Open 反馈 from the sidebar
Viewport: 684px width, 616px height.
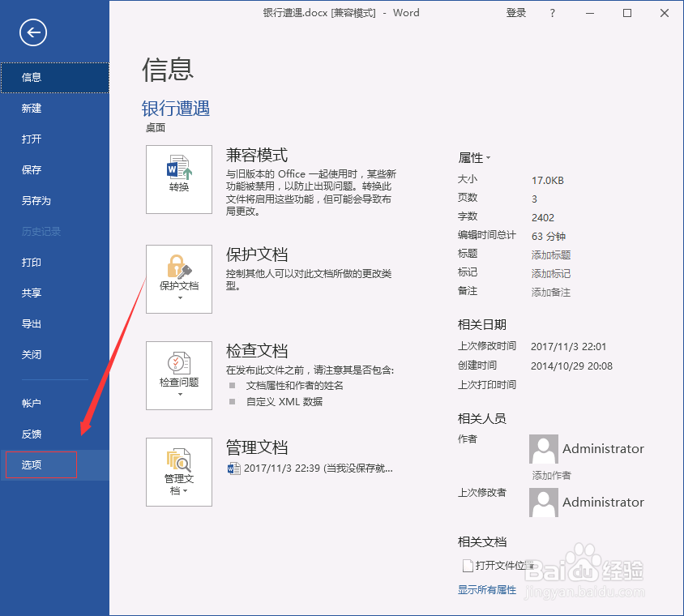tap(54, 434)
